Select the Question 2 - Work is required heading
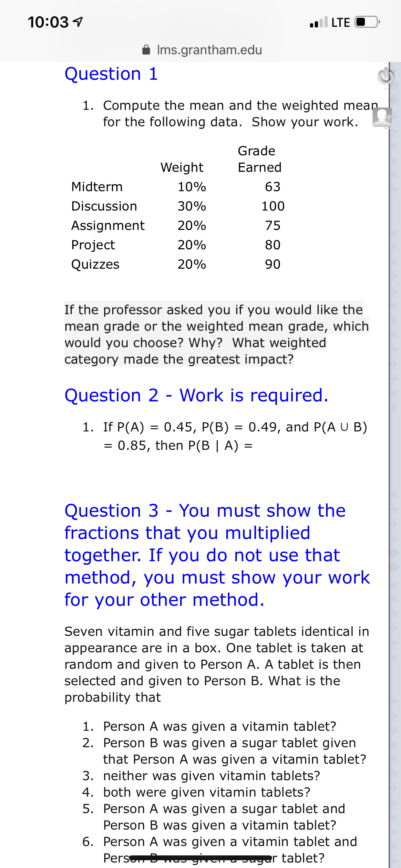This screenshot has height=868, width=401. tap(196, 395)
